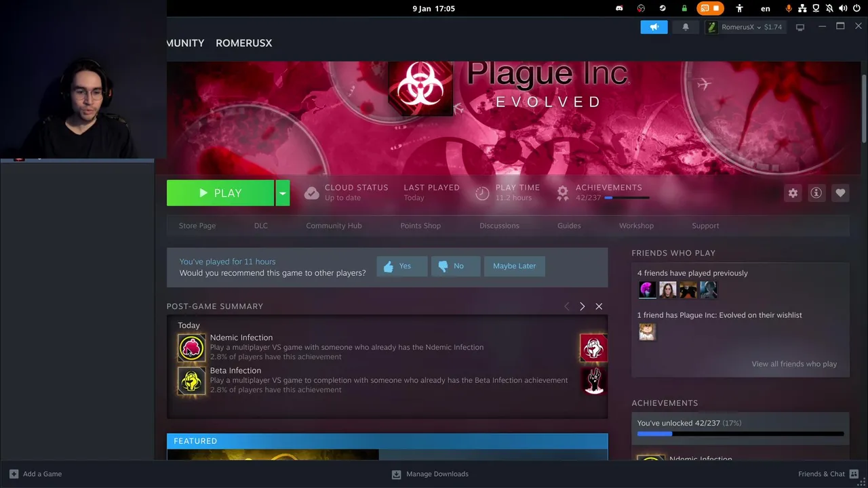Choose Maybe Later for the review
Viewport: 868px width, 488px height.
coord(514,266)
